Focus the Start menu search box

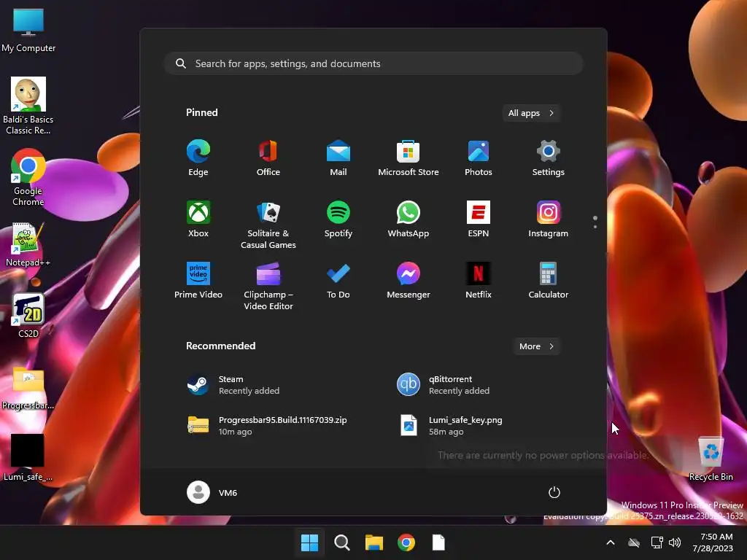374,64
